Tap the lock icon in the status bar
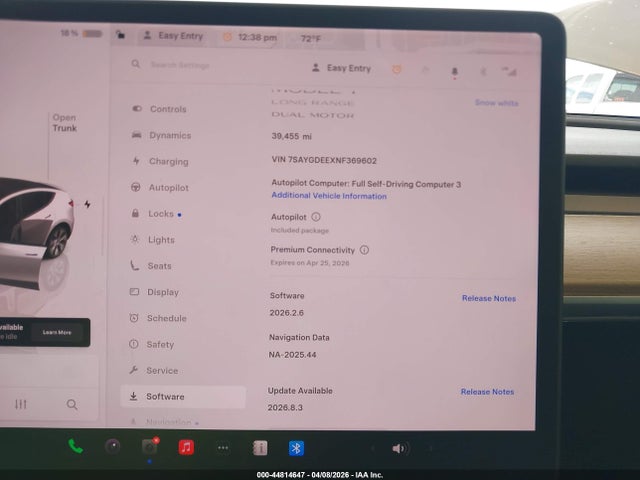The width and height of the screenshot is (640, 480). 120,35
